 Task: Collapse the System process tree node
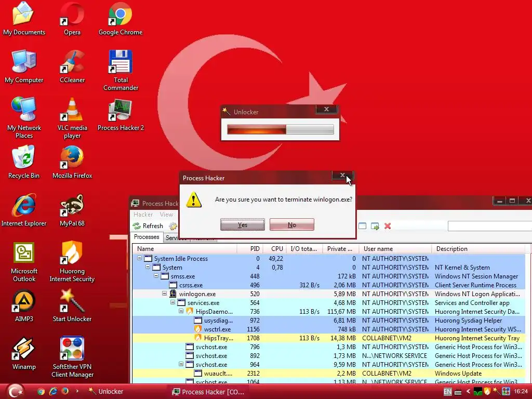tap(148, 267)
